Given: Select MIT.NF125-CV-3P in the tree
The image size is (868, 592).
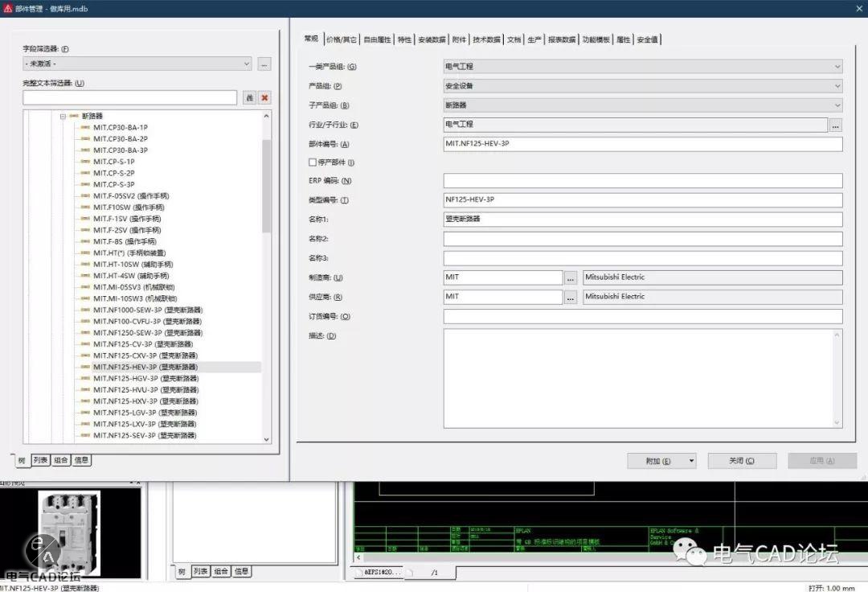Looking at the screenshot, I should coord(143,344).
